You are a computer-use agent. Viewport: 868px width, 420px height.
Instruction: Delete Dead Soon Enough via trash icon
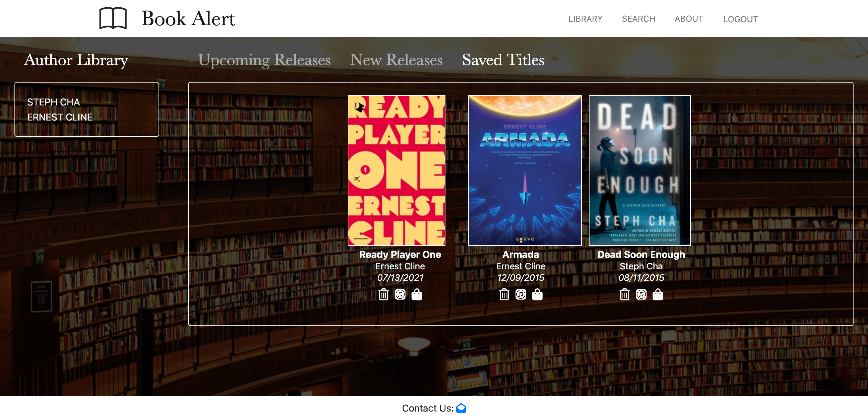pos(625,294)
